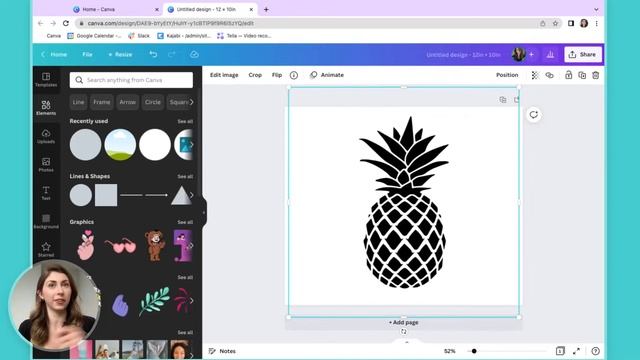See all Graphics
This screenshot has height=360, width=640.
[185, 222]
